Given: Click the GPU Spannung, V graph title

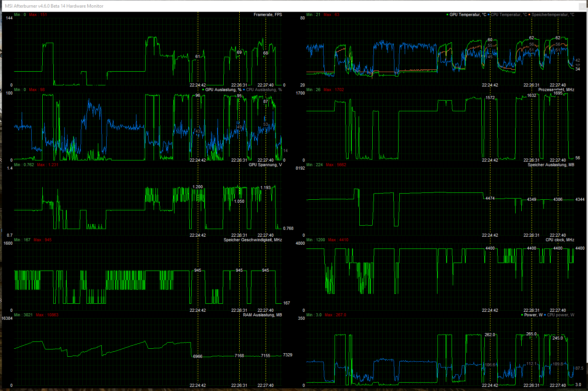Looking at the screenshot, I should pos(266,165).
